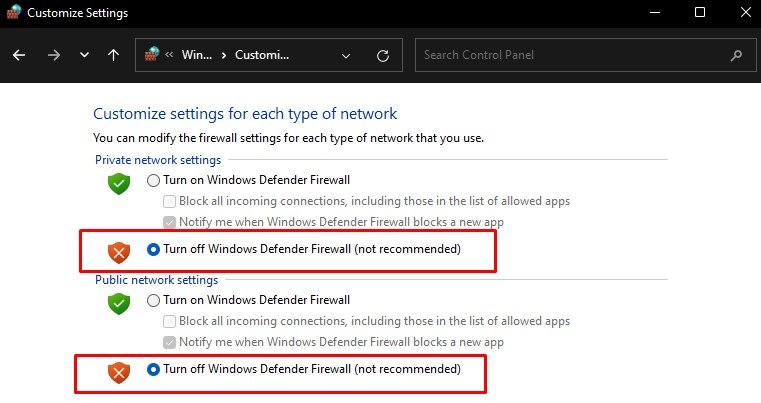This screenshot has height=403, width=761.
Task: Toggle Notify me checkbox under Public settings
Action: 169,342
